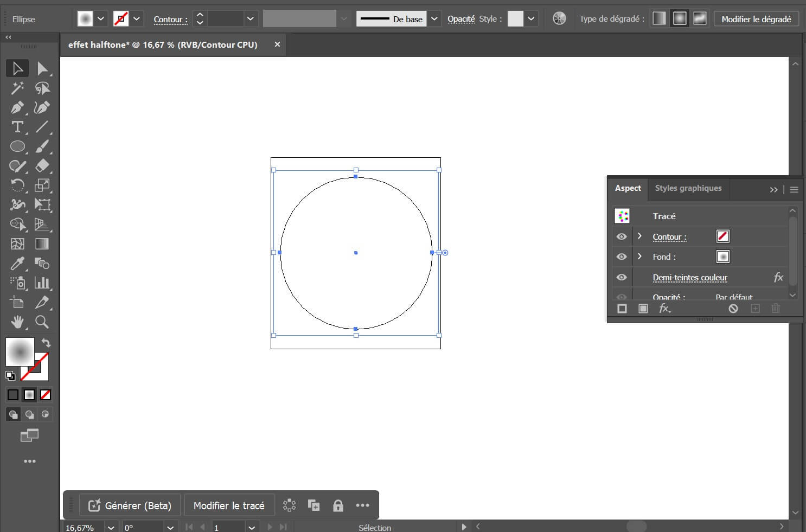
Task: Select the Rotate tool
Action: [17, 185]
